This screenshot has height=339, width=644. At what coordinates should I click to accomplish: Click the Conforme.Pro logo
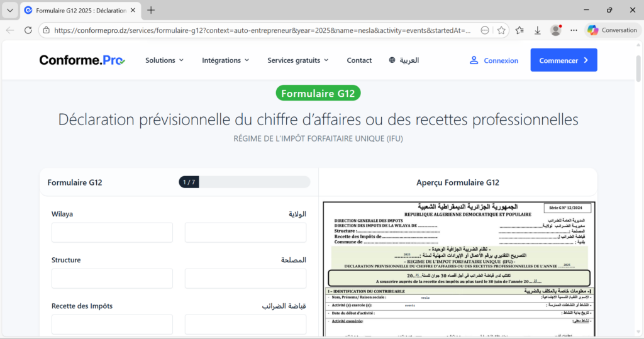(82, 60)
